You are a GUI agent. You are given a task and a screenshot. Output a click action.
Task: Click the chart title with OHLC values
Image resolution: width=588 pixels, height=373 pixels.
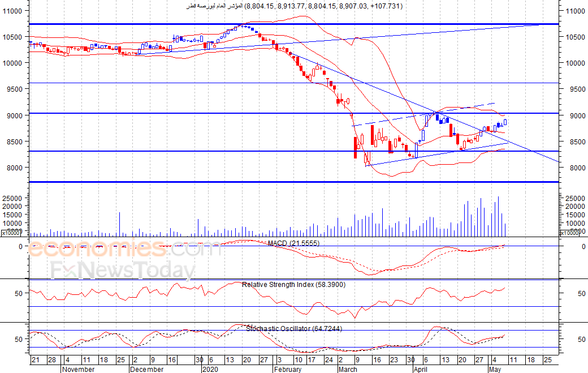pyautogui.click(x=295, y=6)
